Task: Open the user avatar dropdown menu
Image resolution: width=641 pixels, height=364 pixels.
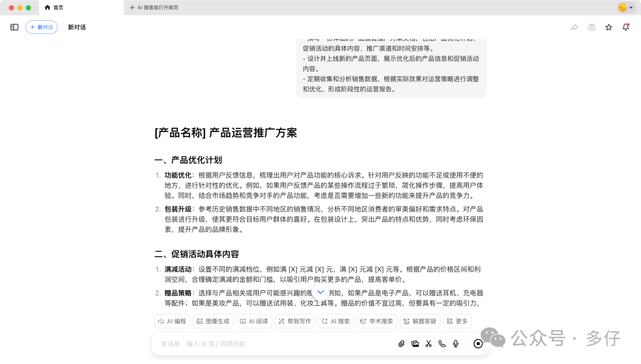Action: (x=626, y=7)
